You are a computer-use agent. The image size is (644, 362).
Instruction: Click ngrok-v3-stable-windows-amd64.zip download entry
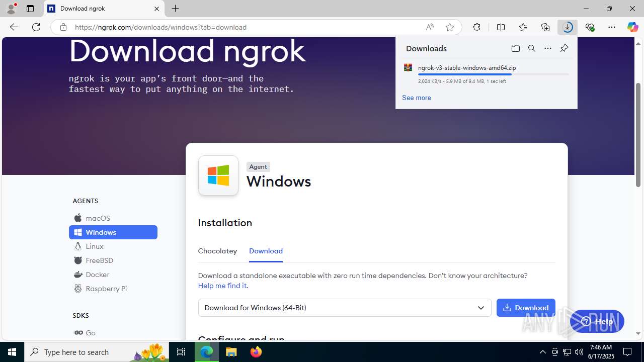point(467,67)
